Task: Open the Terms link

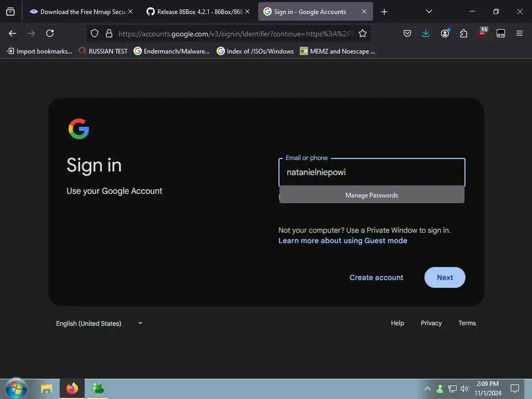Action: [x=467, y=323]
